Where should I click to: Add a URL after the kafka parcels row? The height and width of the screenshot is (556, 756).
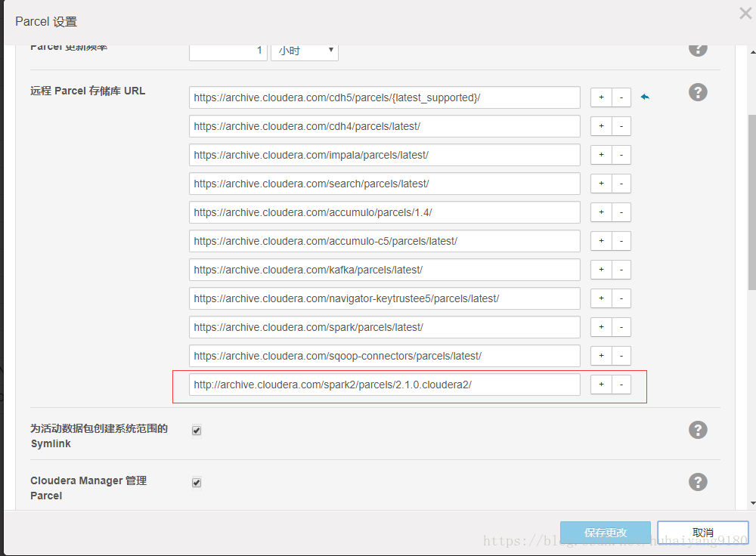(x=601, y=270)
